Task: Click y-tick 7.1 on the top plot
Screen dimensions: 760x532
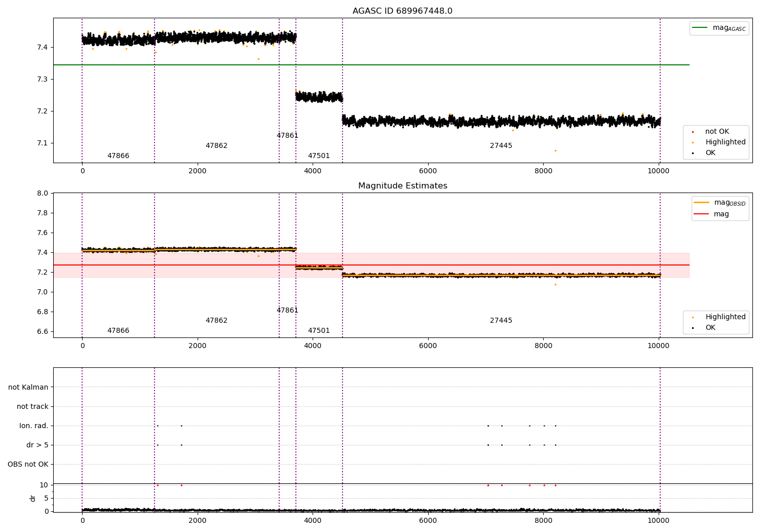Action: click(43, 143)
